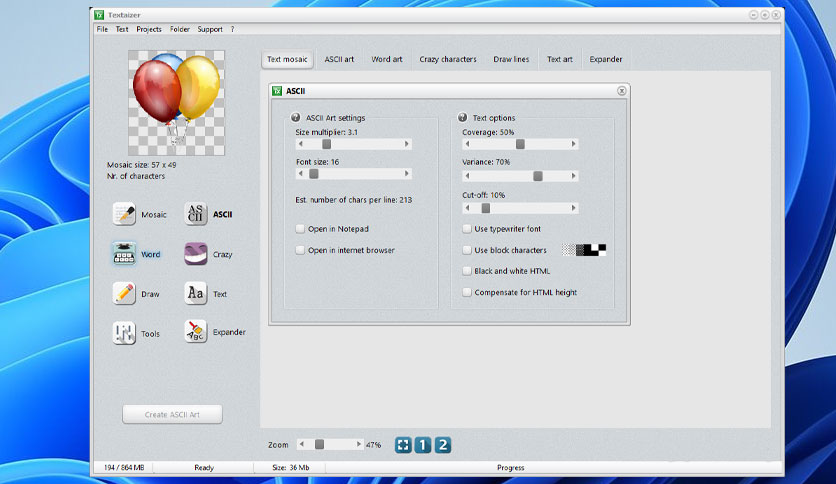Click the Text options help icon

[462, 117]
